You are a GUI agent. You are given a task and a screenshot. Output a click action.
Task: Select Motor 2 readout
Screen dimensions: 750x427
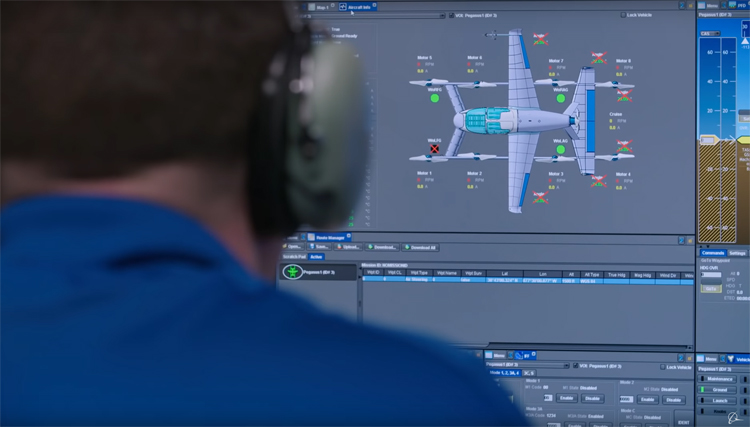474,180
